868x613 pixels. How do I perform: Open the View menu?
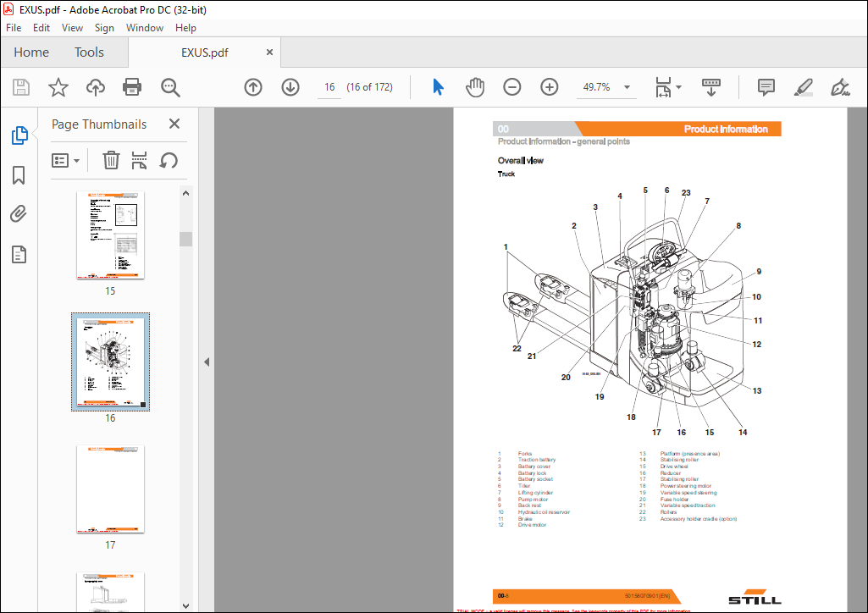72,28
